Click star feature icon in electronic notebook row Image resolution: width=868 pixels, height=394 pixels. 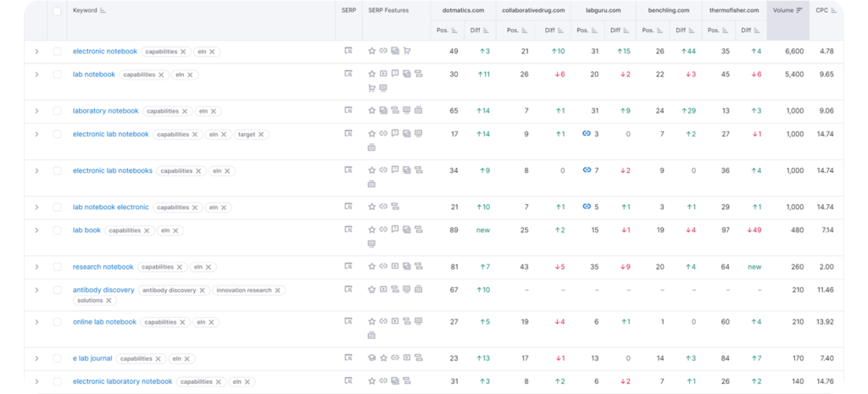tap(372, 51)
